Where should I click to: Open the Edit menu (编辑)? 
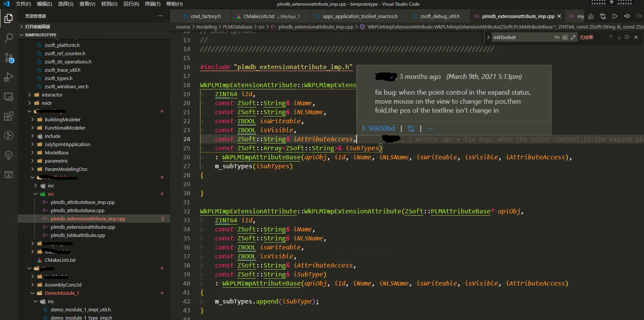(44, 4)
